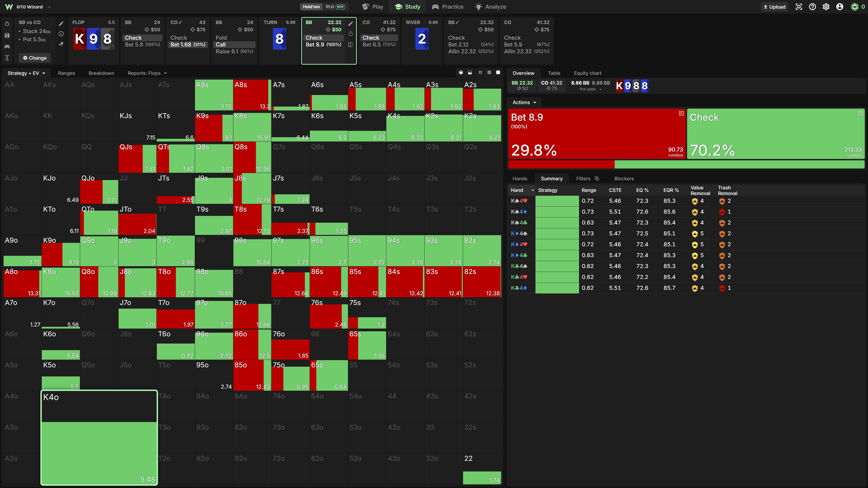The image size is (868, 488).
Task: Open the gamepad practice icon in sidebar
Action: pos(7,46)
